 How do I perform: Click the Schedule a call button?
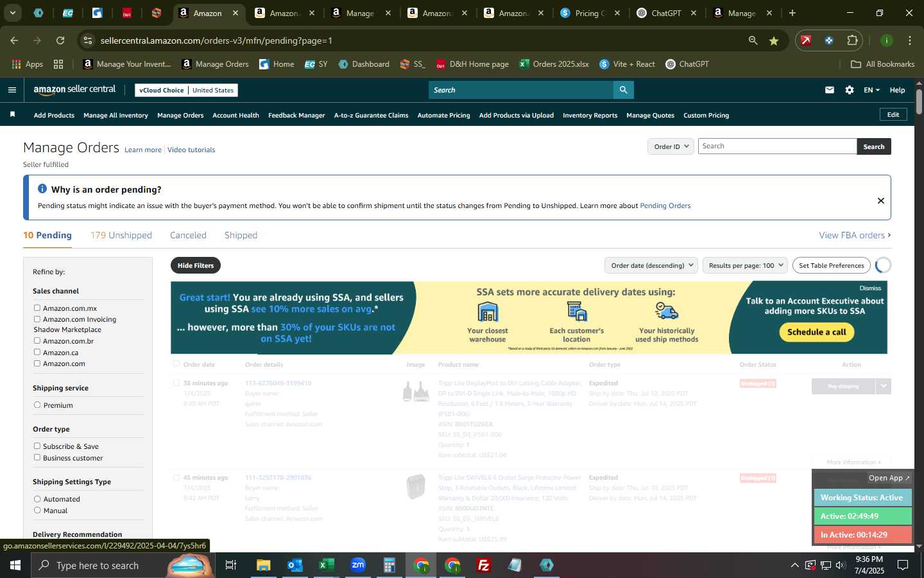click(x=816, y=332)
